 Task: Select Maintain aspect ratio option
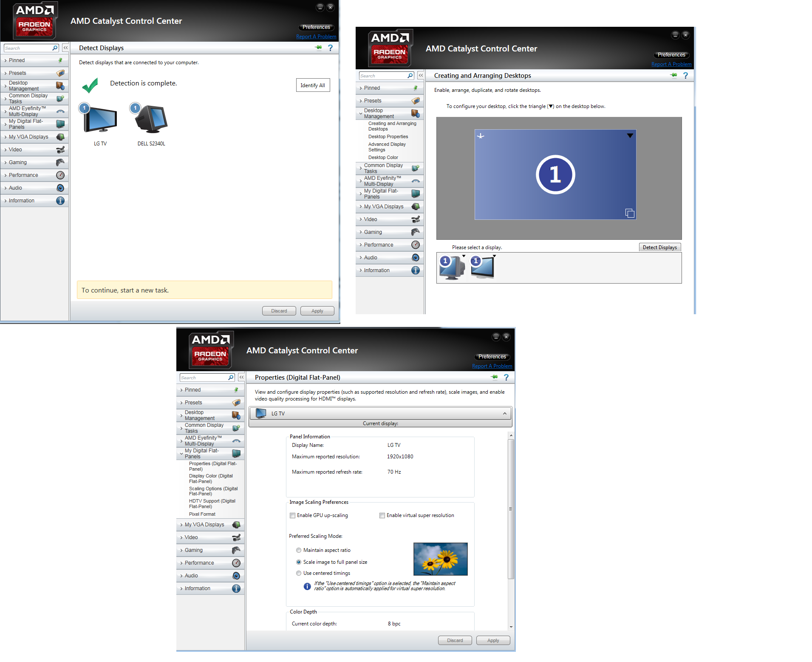[299, 550]
